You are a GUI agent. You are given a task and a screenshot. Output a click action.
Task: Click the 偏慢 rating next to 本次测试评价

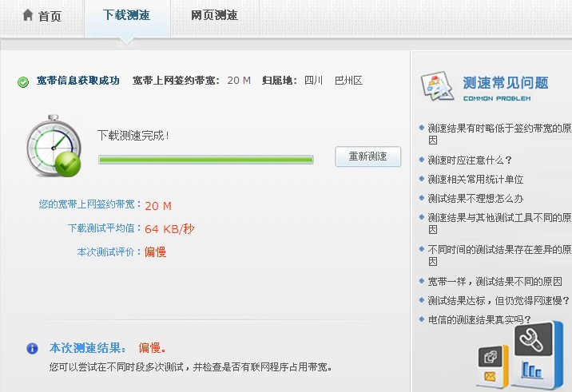(x=156, y=252)
